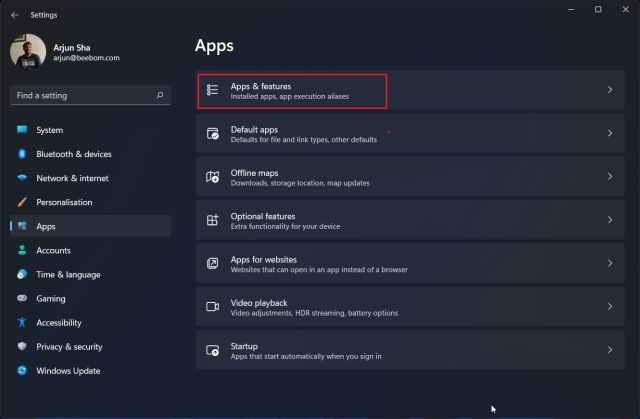Expand Apps & features chevron
This screenshot has height=419, width=640.
(610, 90)
